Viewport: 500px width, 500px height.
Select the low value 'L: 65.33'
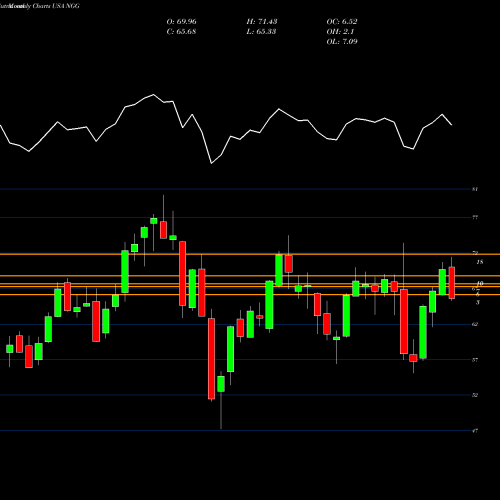261,32
